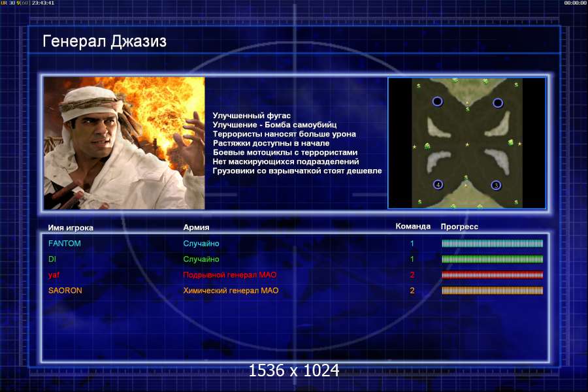Click the center star on the map preview
588x392 pixels.
[x=467, y=144]
